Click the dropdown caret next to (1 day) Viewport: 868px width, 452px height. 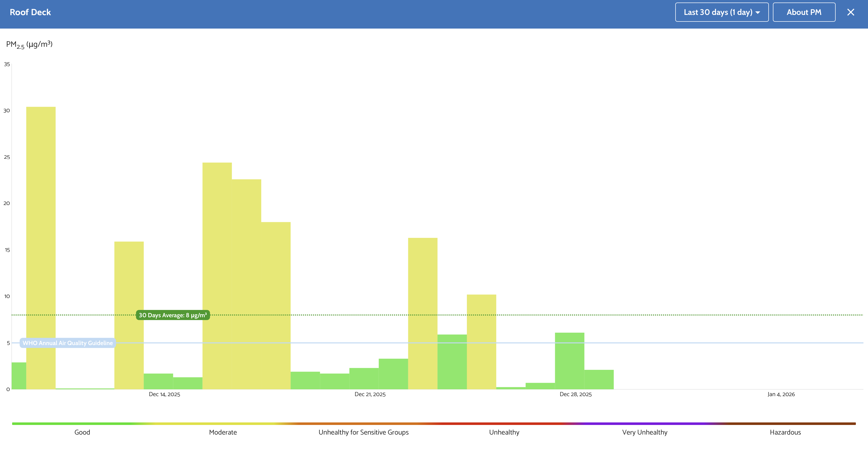click(x=758, y=13)
